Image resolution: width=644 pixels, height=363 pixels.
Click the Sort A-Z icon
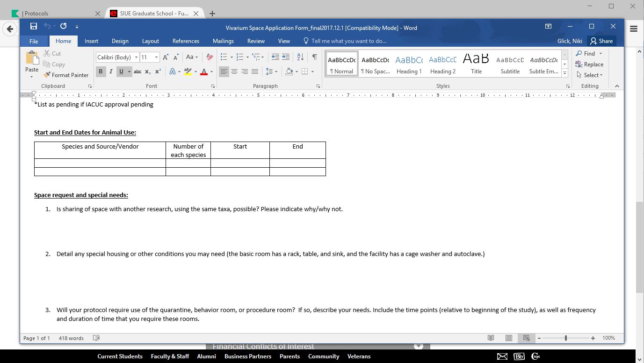pyautogui.click(x=300, y=57)
